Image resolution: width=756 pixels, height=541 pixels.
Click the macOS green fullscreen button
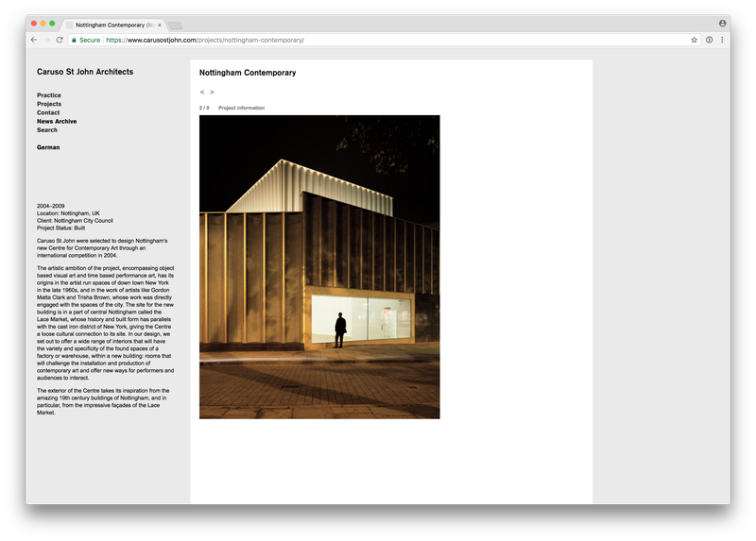click(52, 23)
